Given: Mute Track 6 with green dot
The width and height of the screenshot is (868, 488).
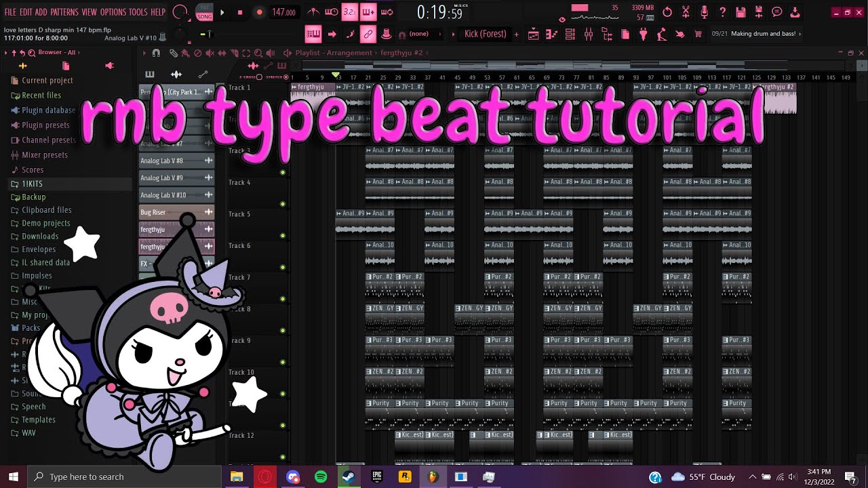Looking at the screenshot, I should [x=283, y=267].
